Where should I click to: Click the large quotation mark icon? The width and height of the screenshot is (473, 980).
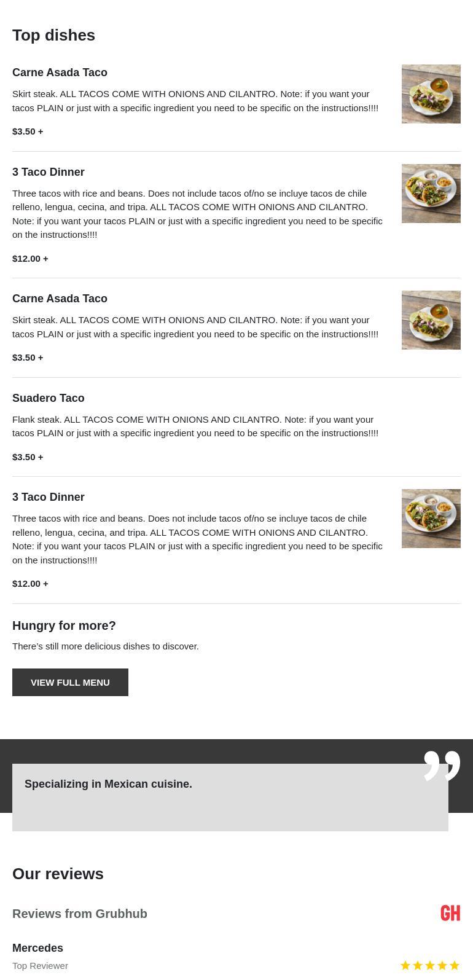[x=442, y=765]
